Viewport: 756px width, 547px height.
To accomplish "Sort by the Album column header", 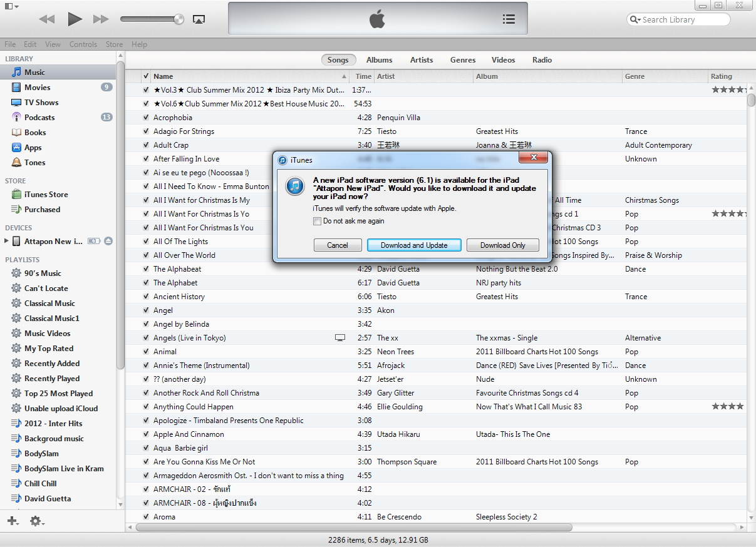I will pos(548,76).
